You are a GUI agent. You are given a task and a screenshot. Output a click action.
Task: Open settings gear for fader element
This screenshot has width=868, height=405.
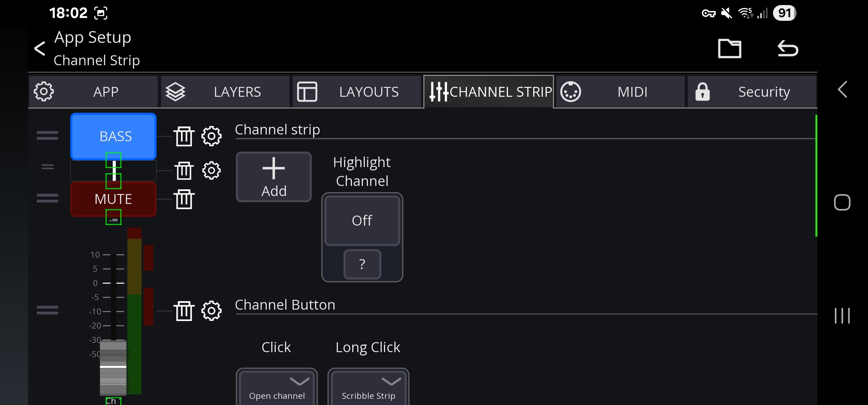[211, 310]
